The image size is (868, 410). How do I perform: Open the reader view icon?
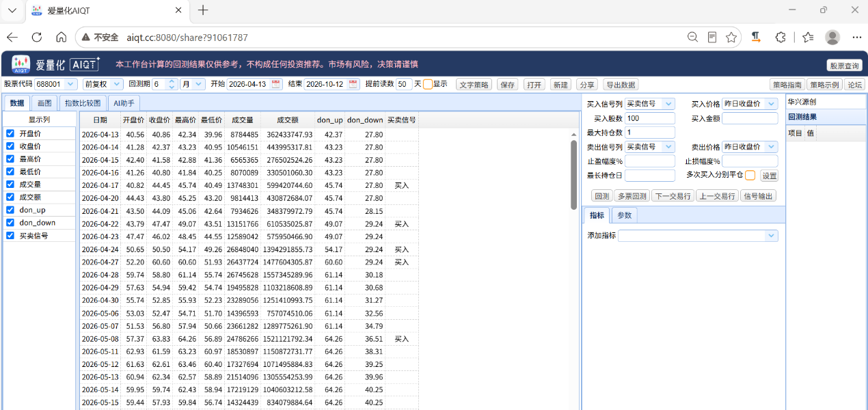coord(712,37)
